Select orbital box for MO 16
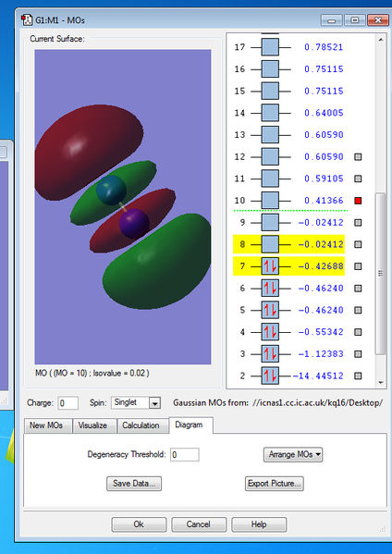The image size is (392, 554). tap(270, 68)
